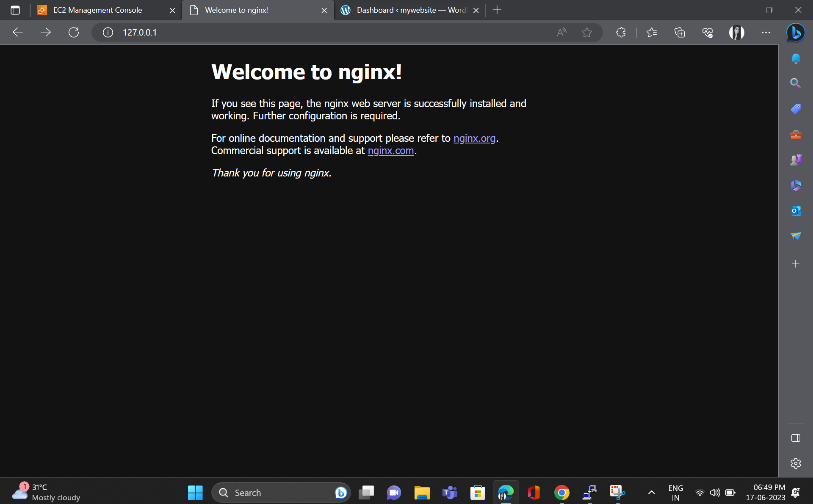Open the Settings and more menu

tap(766, 32)
